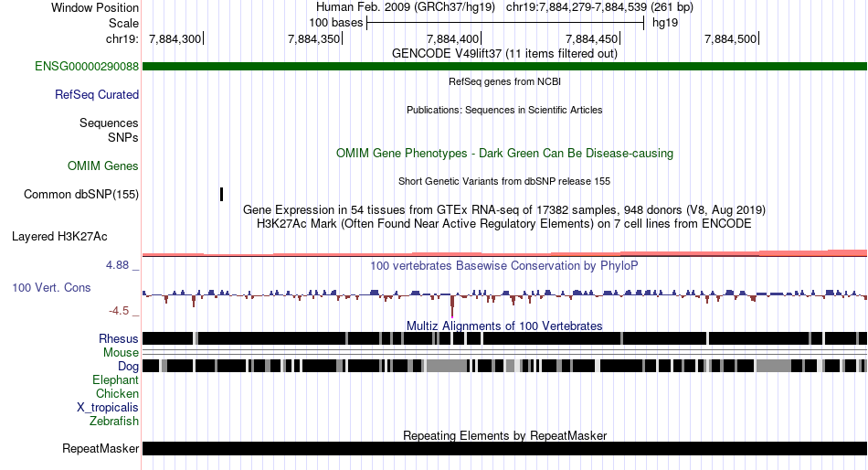Click the Sequences track label
This screenshot has width=868, height=470.
click(109, 123)
